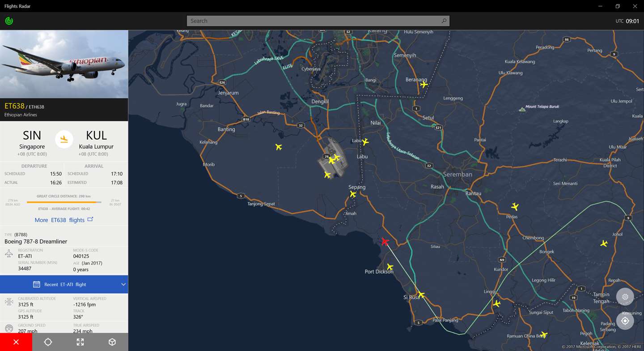Viewport: 644px width, 351px height.
Task: Select the yellow aircraft above Pedas
Action: tap(515, 207)
